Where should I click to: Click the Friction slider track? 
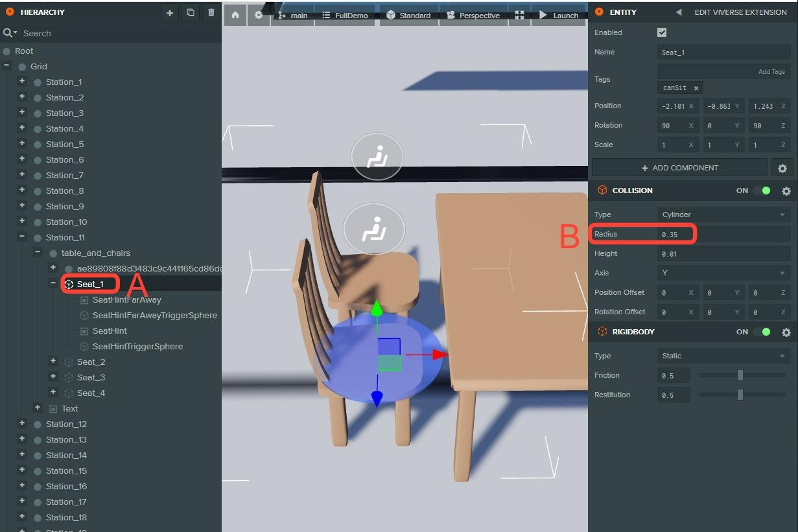(742, 375)
